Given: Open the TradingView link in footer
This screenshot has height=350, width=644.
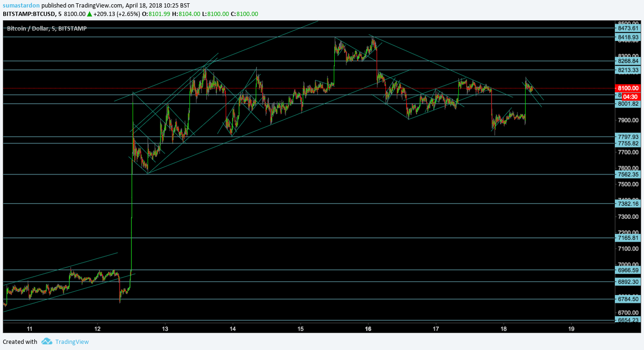Looking at the screenshot, I should click(x=72, y=342).
